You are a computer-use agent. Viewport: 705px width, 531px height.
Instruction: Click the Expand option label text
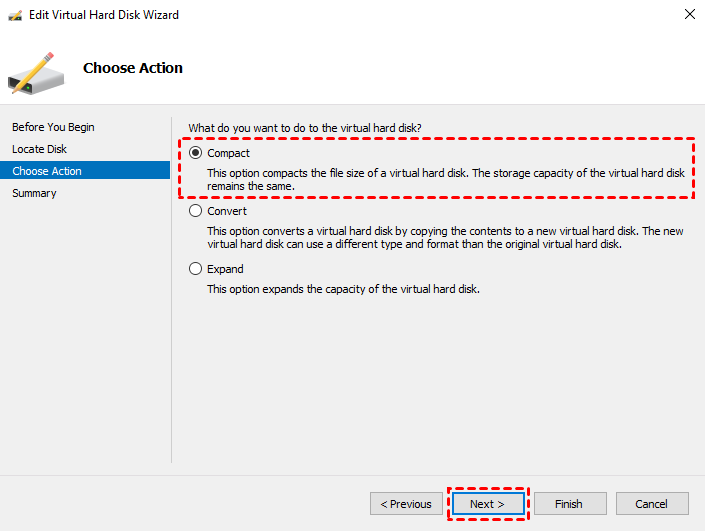[x=225, y=269]
